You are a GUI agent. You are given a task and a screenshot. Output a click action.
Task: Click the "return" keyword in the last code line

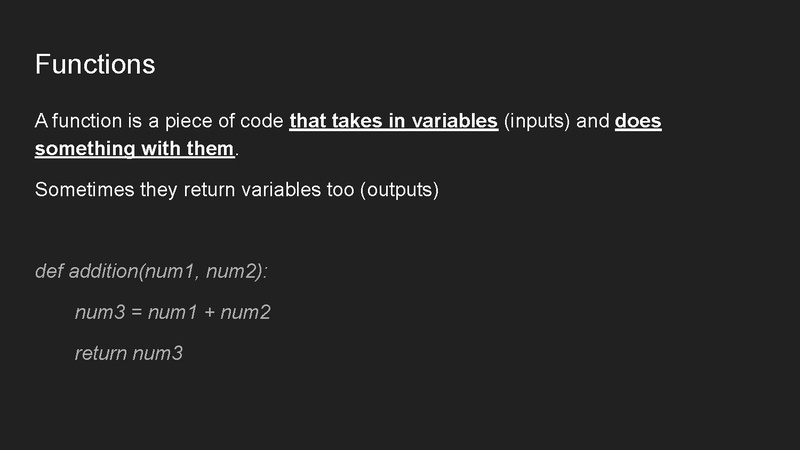(x=101, y=353)
